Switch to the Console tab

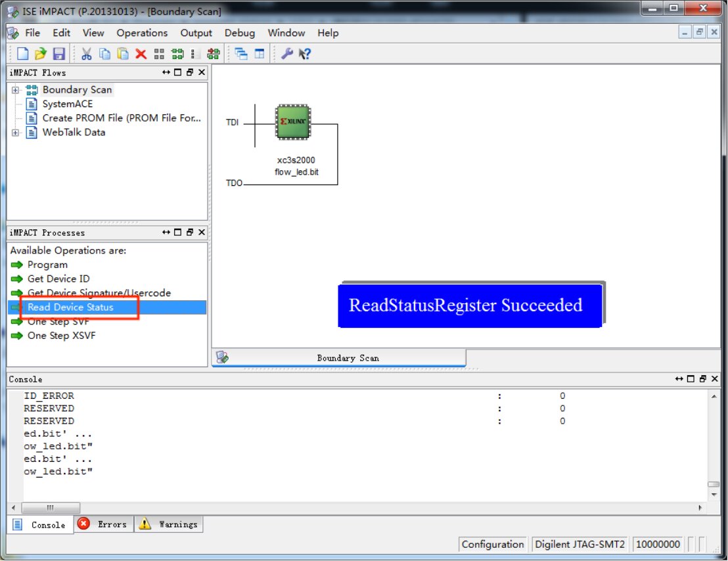[x=40, y=525]
